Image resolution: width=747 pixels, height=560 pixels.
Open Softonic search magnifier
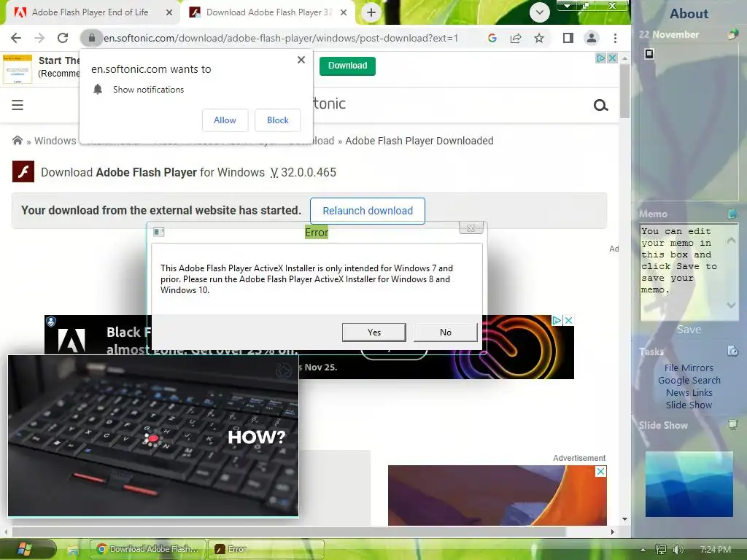601,105
